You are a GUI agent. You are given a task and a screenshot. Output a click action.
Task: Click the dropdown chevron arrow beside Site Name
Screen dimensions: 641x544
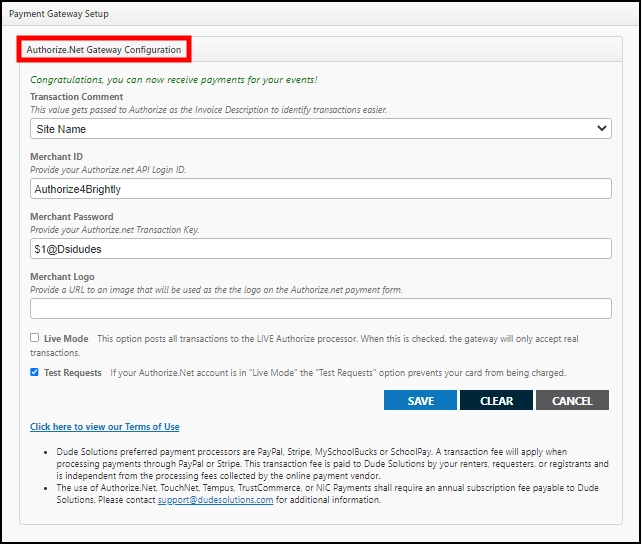tap(602, 128)
